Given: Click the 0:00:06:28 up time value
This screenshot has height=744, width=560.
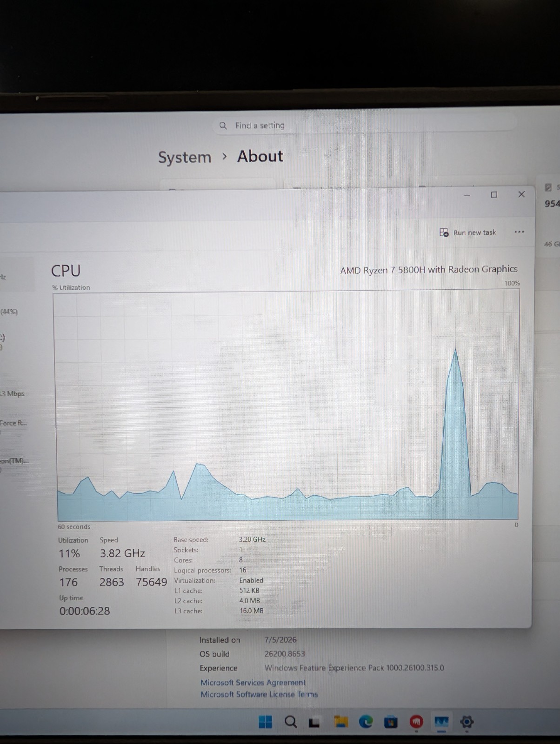Looking at the screenshot, I should (x=85, y=611).
